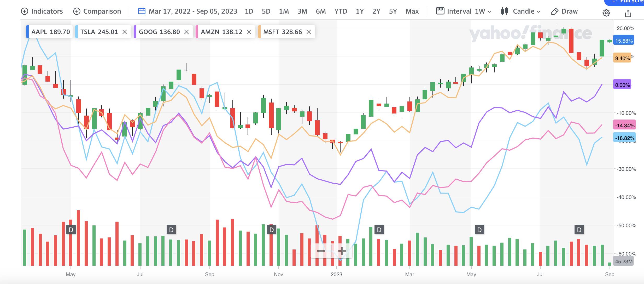Screen dimensions: 644x284
Task: Select the YTD time range
Action: (341, 11)
